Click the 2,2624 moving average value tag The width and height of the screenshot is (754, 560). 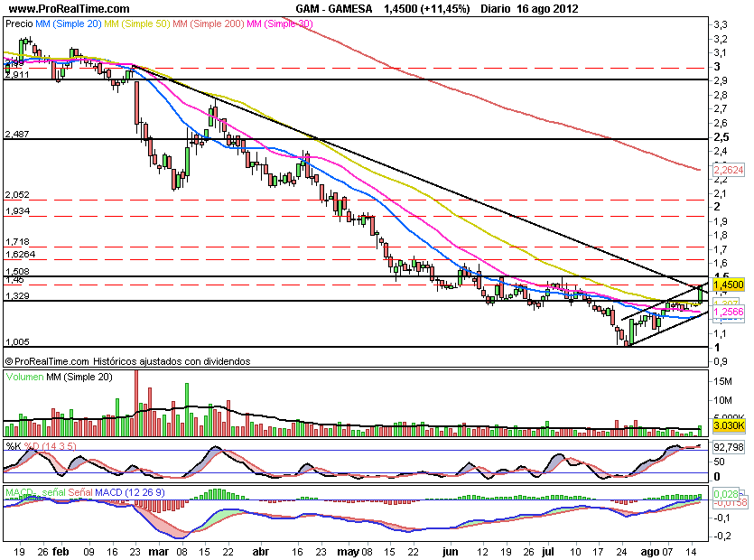click(728, 169)
